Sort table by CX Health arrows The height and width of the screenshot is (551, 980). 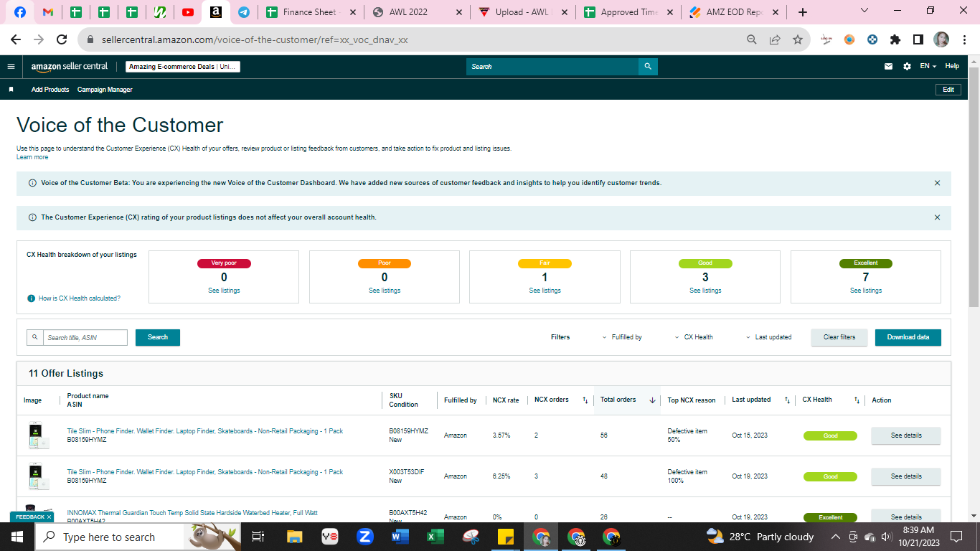point(857,400)
